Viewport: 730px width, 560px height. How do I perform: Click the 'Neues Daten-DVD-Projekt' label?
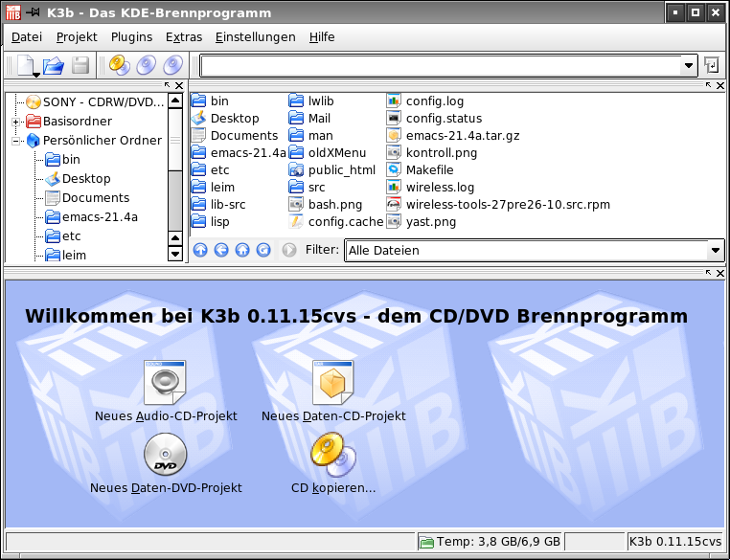166,488
